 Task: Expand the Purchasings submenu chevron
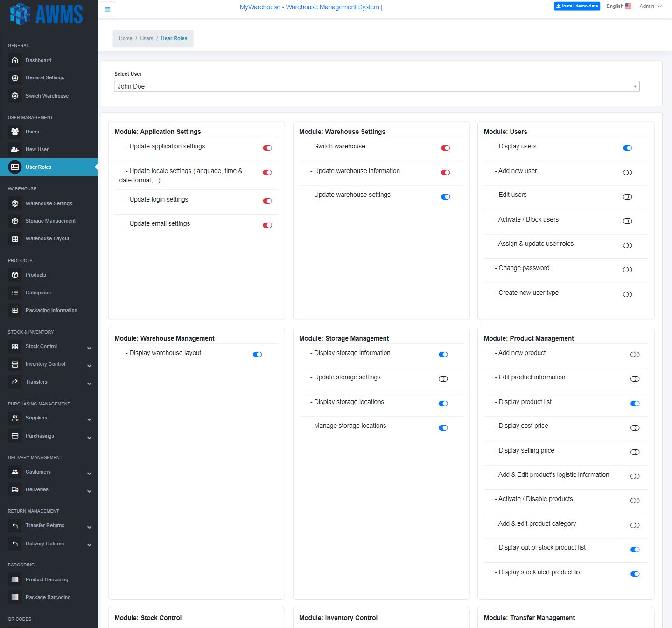(x=89, y=438)
